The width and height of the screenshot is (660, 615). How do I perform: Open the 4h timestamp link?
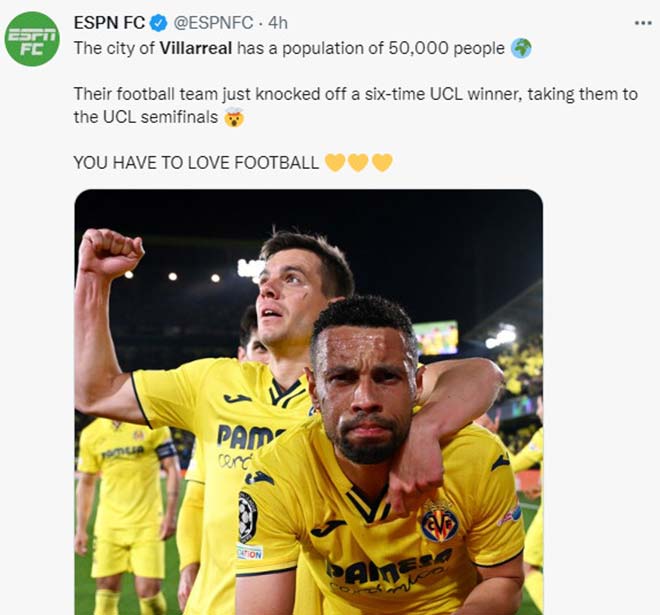pos(278,23)
